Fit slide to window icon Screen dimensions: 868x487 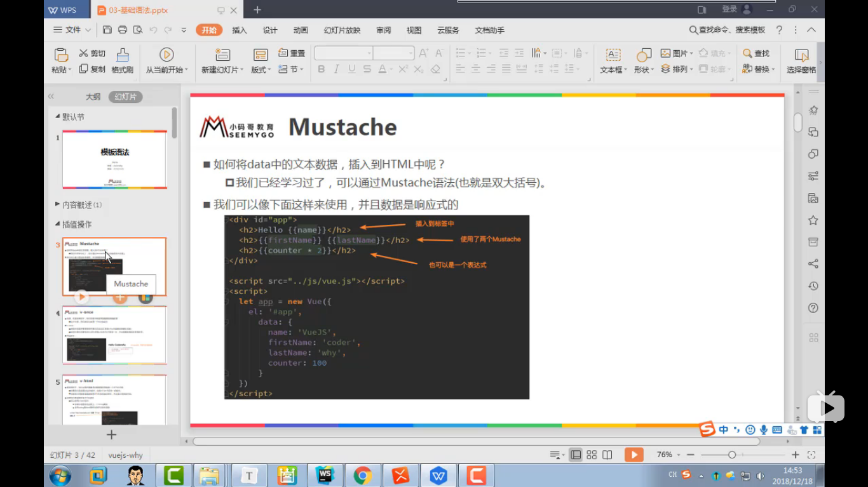(x=811, y=455)
